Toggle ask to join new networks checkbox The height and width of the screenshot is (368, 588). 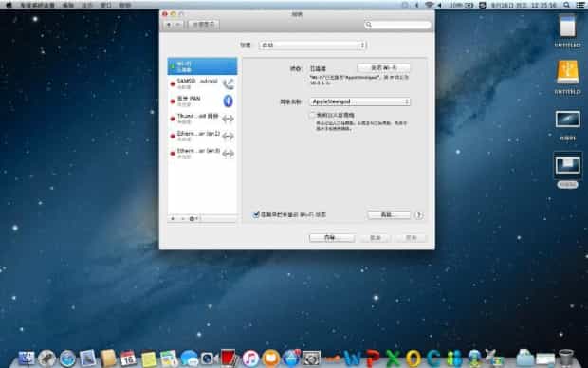(x=312, y=115)
